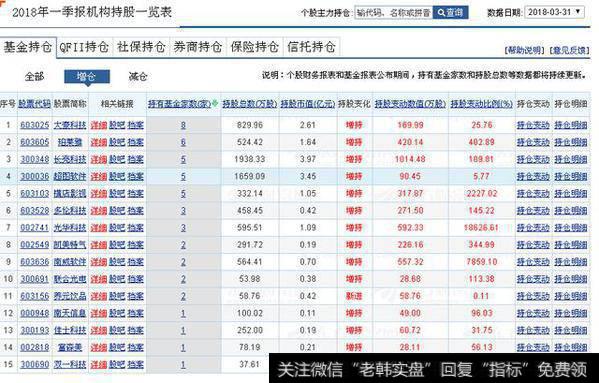Open stock code 300691 link
The width and height of the screenshot is (599, 383).
coord(34,279)
